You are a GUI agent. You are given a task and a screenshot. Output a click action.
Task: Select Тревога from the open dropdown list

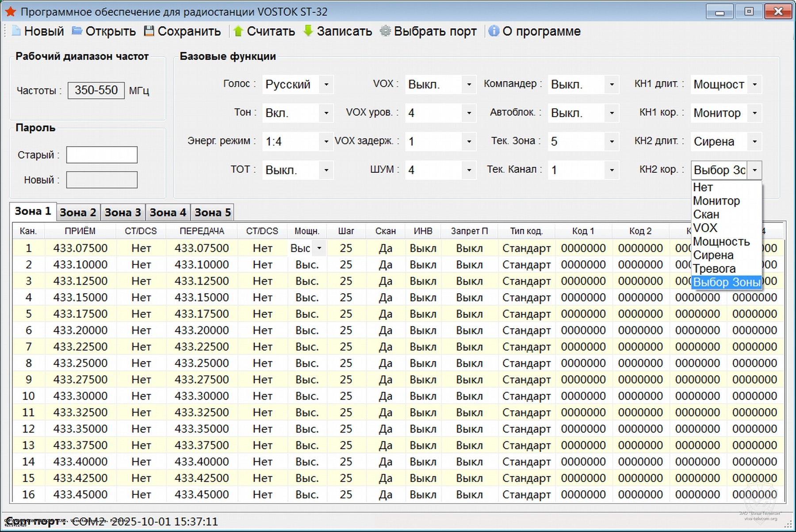pos(714,269)
